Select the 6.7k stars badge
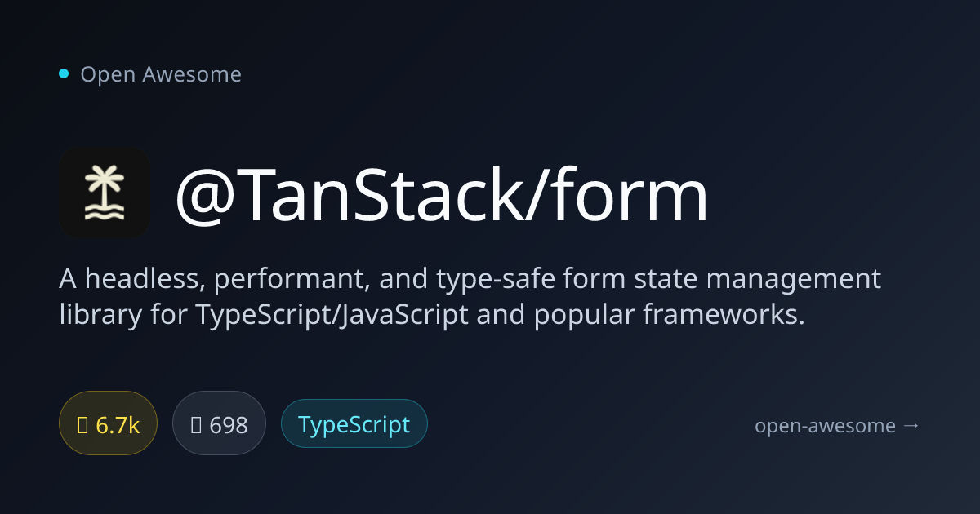Screen dimensions: 980x514 coord(108,423)
